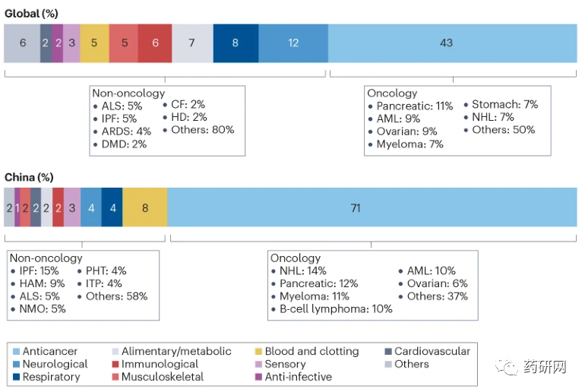Select the Global respiratory segment labeled 8
The height and width of the screenshot is (392, 585).
pyautogui.click(x=236, y=43)
